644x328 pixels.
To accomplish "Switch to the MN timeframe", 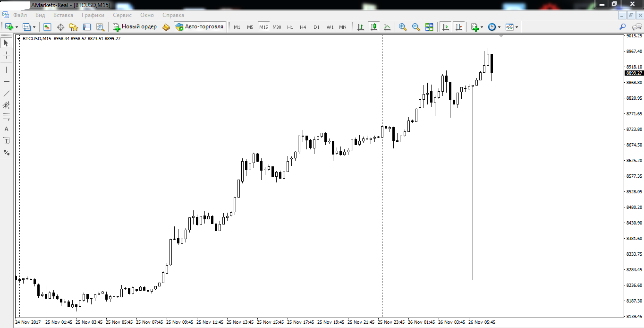I will pyautogui.click(x=343, y=27).
